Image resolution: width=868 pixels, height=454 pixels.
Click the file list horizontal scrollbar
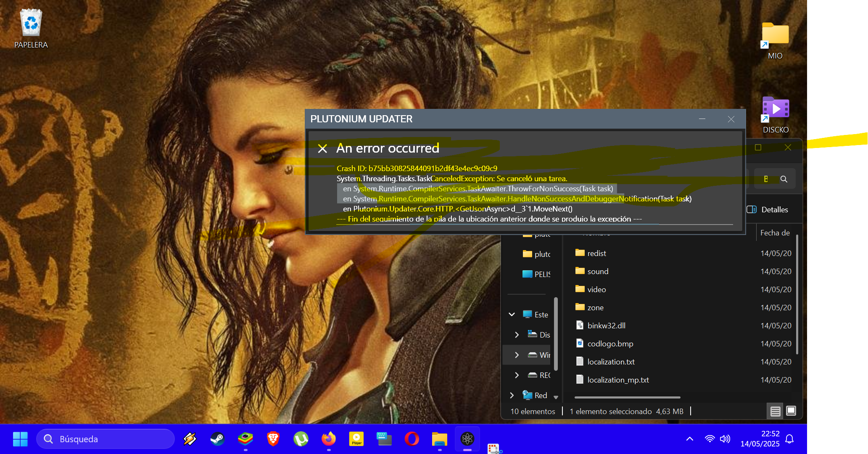tap(627, 397)
